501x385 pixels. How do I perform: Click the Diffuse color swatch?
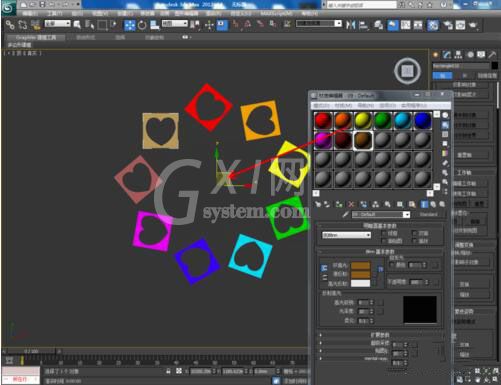point(360,274)
